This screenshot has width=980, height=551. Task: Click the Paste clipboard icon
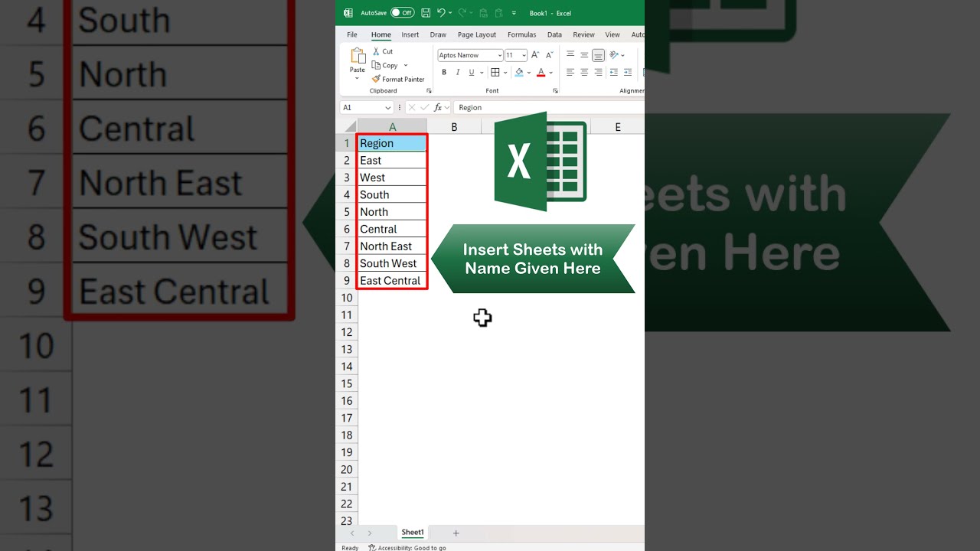[x=358, y=56]
